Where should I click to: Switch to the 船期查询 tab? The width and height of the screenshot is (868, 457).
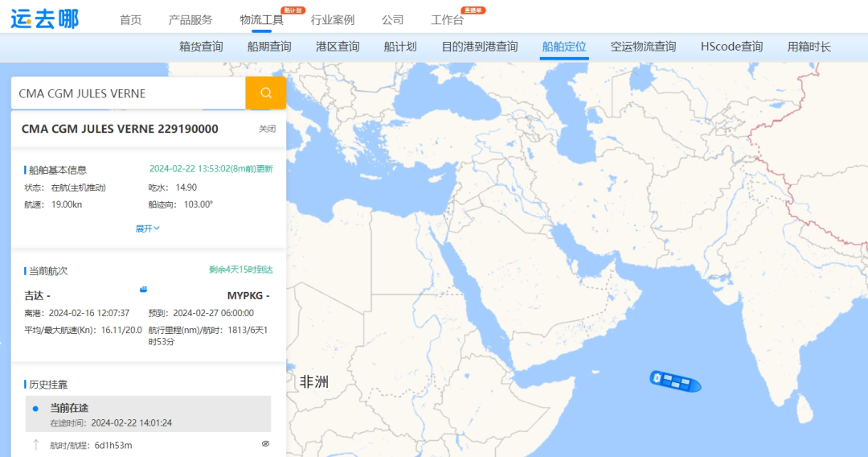pyautogui.click(x=269, y=47)
